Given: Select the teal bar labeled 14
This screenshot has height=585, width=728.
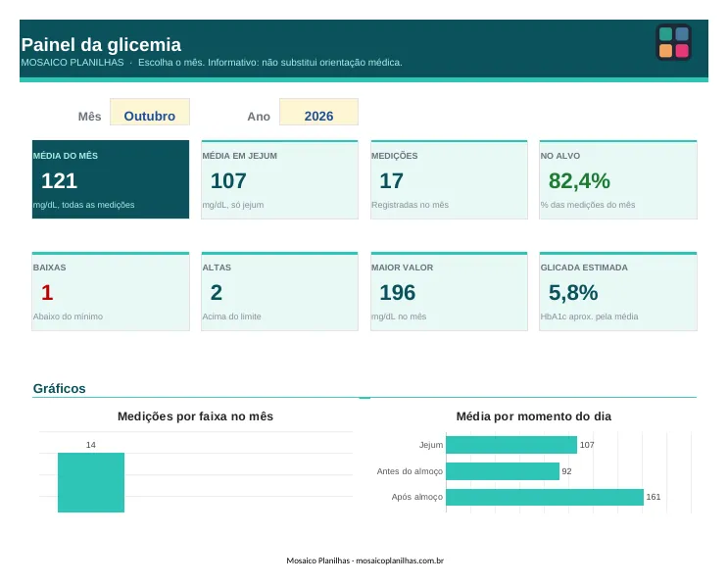Looking at the screenshot, I should (91, 482).
